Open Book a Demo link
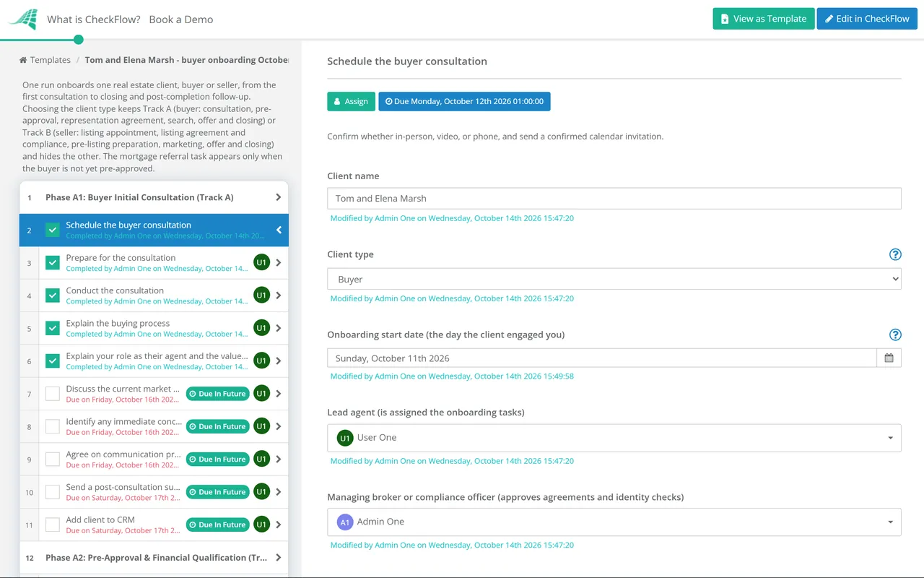The width and height of the screenshot is (924, 578). [181, 20]
